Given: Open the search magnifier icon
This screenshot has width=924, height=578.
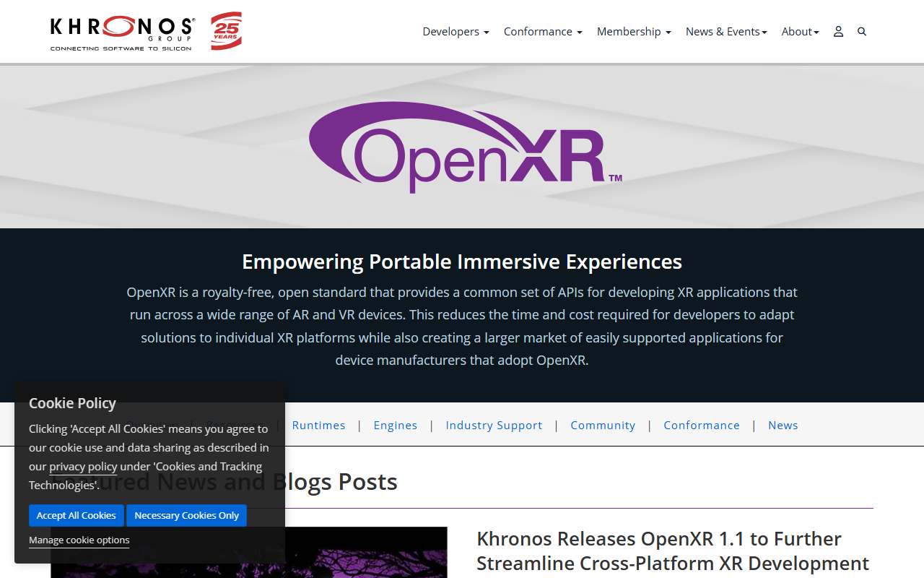Looking at the screenshot, I should tap(862, 32).
